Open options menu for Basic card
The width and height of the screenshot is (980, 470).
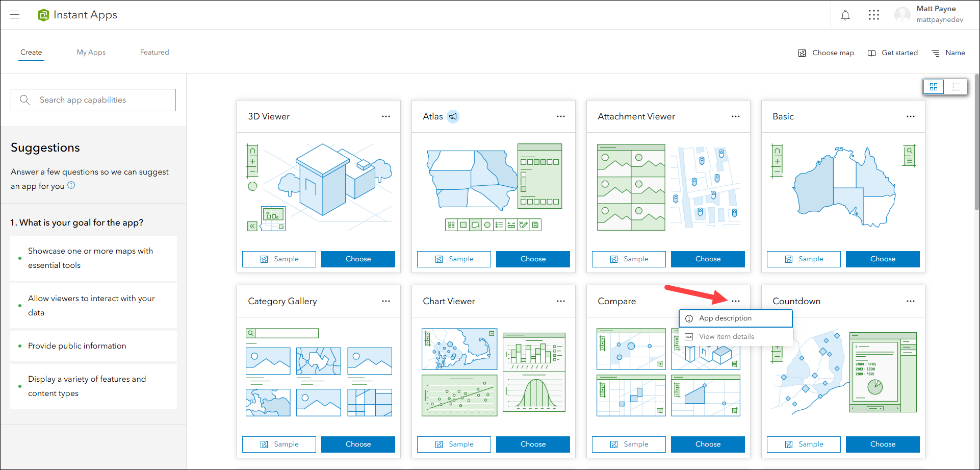(x=911, y=116)
